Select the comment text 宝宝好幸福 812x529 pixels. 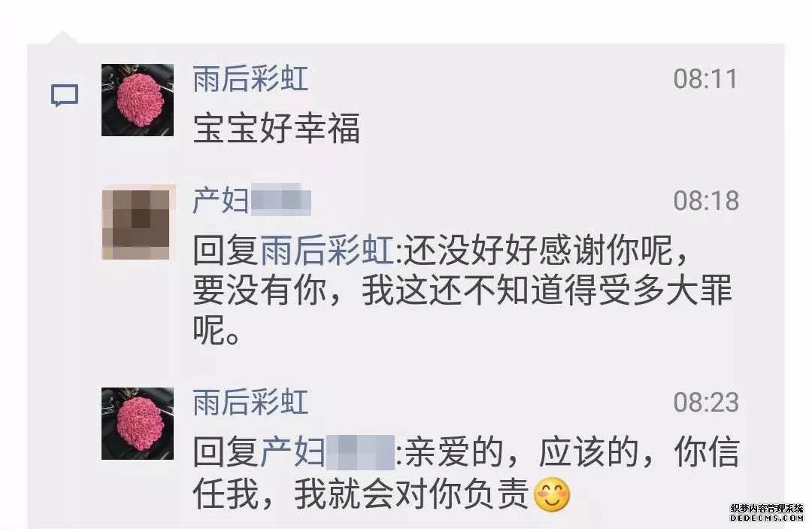coord(276,128)
